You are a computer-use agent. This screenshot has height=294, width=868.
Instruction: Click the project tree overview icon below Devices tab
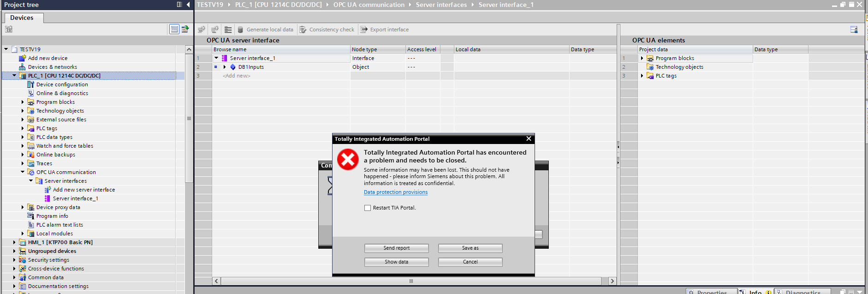pyautogui.click(x=9, y=29)
